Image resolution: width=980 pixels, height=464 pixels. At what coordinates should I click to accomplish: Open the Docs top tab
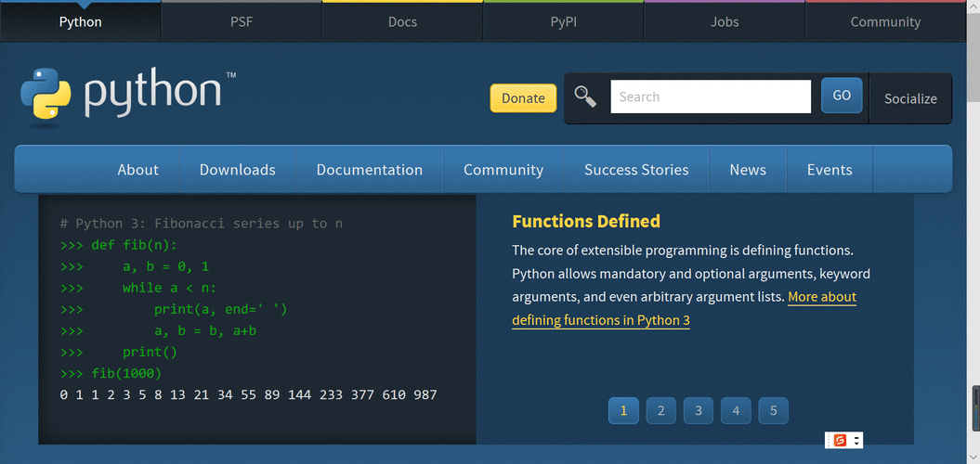click(x=402, y=22)
